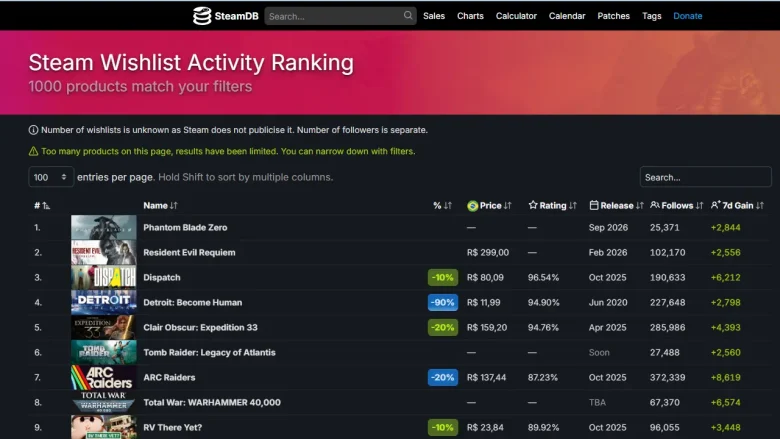Click ARC Raiders thumbnail image
Image resolution: width=780 pixels, height=439 pixels.
click(103, 377)
